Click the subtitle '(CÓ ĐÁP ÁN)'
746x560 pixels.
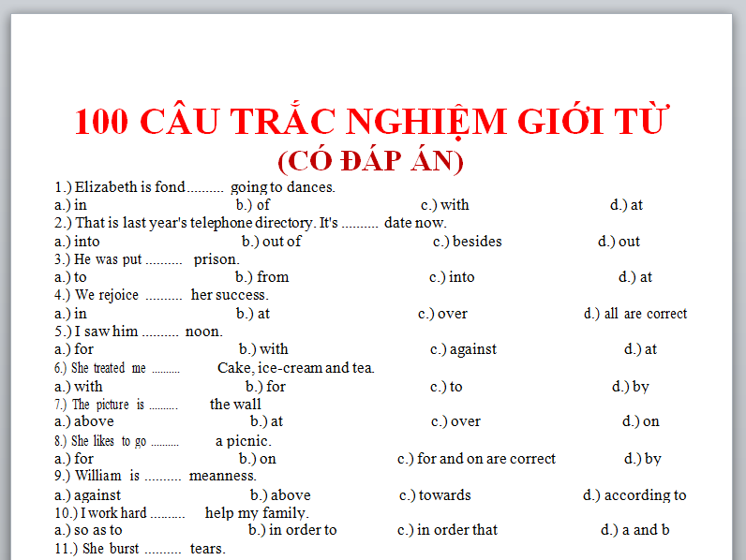click(x=370, y=161)
